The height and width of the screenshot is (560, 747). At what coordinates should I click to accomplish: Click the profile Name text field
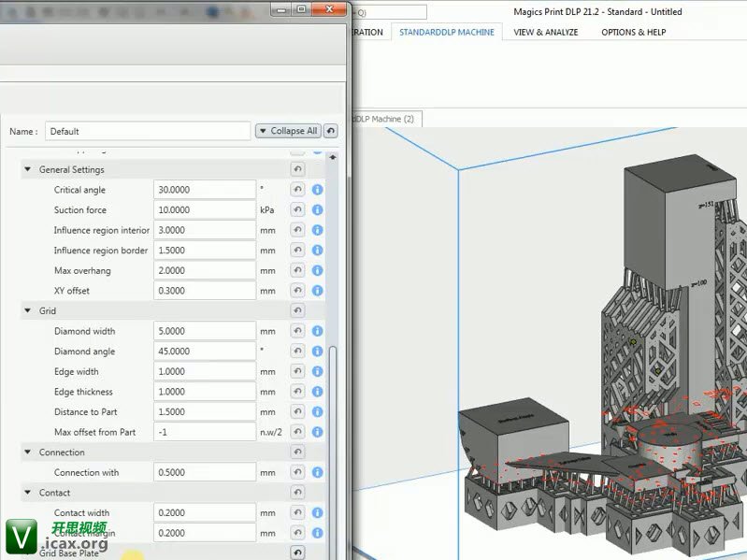pyautogui.click(x=147, y=132)
